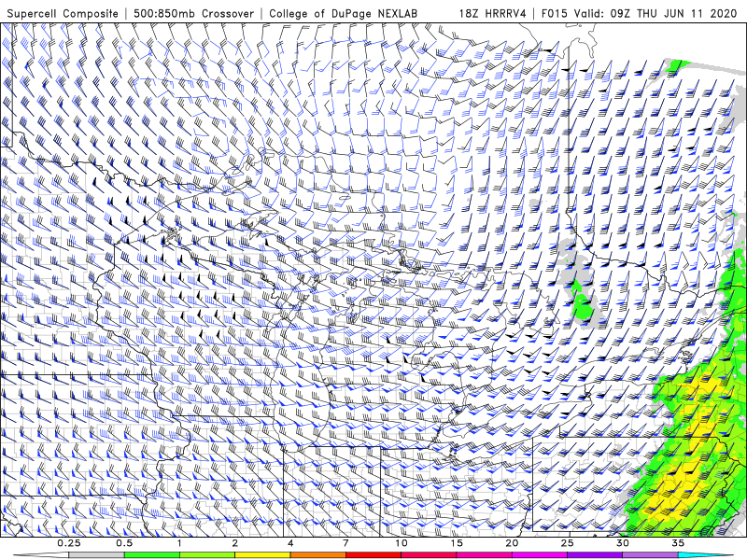Image resolution: width=747 pixels, height=560 pixels.
Task: Select the purple 25–30 color bar segment
Action: coord(595,555)
